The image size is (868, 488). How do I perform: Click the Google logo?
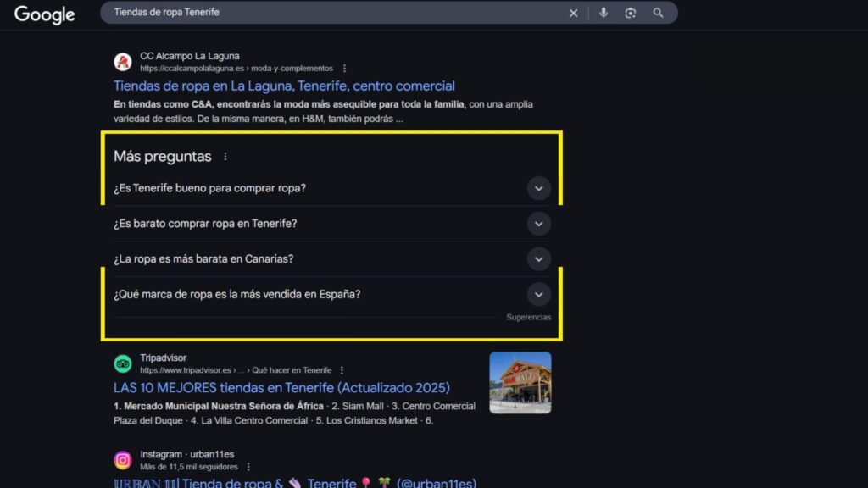44,14
